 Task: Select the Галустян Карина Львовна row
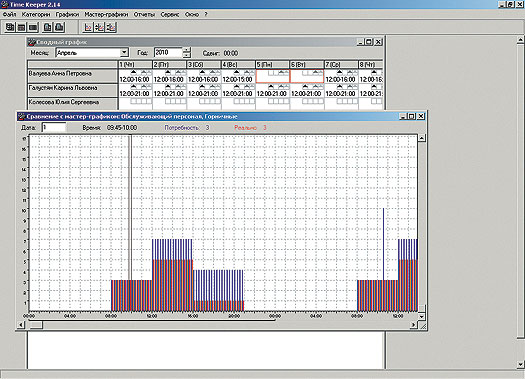coord(73,90)
